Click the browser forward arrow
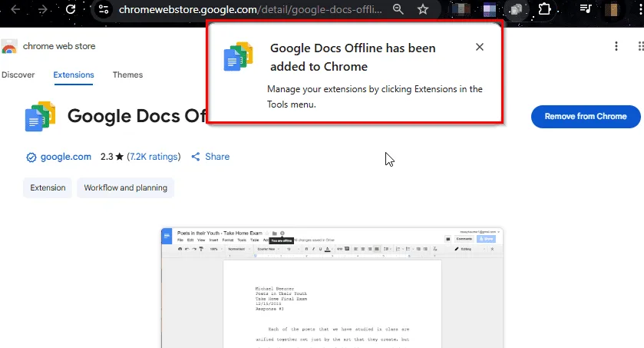 click(x=43, y=9)
